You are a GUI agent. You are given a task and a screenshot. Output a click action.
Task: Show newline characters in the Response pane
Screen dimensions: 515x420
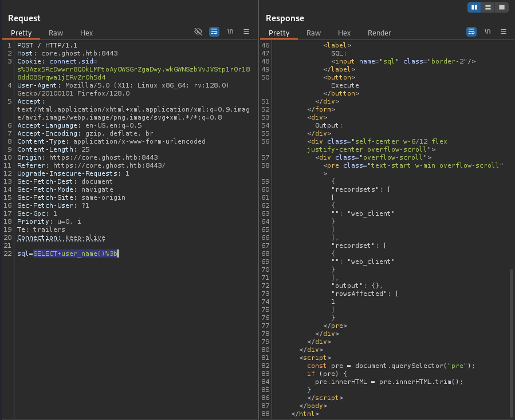[488, 31]
